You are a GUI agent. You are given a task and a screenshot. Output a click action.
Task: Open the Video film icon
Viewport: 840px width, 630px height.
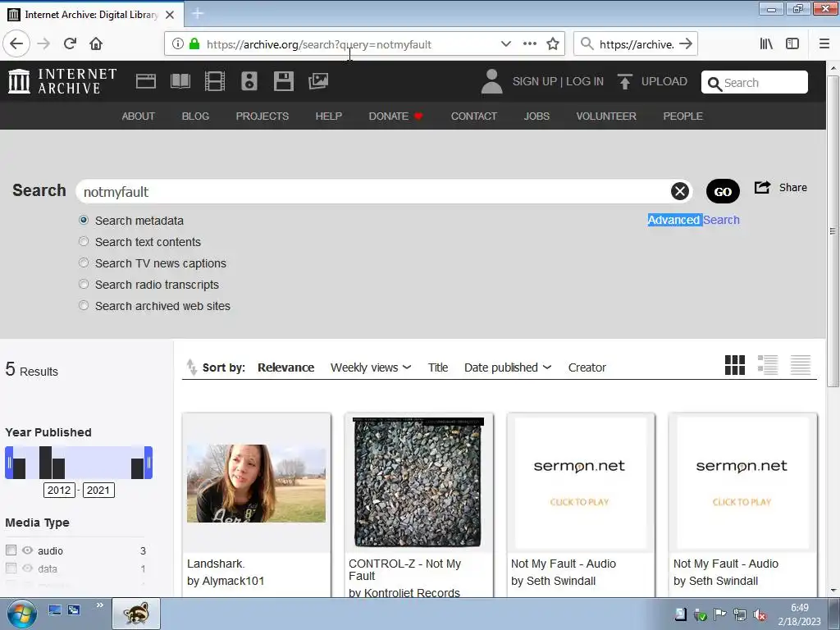pyautogui.click(x=215, y=81)
